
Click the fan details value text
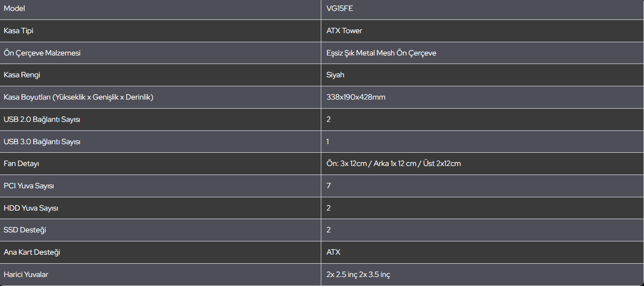pos(393,164)
